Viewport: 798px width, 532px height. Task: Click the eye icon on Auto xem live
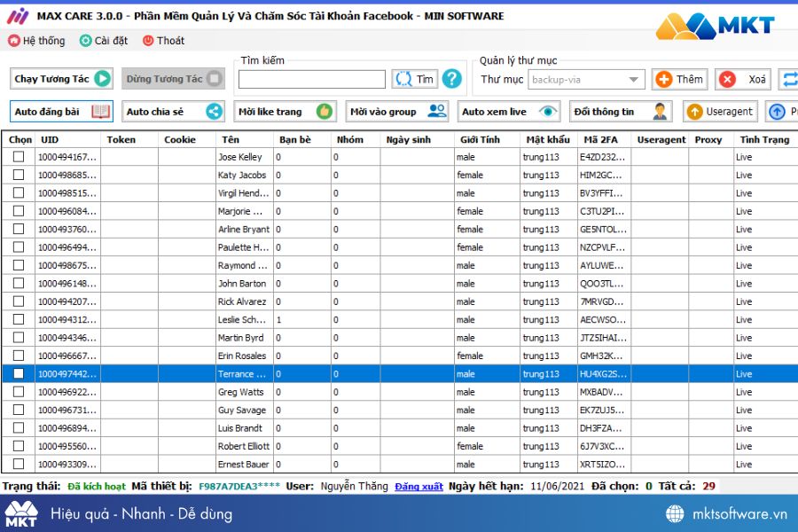pos(548,112)
